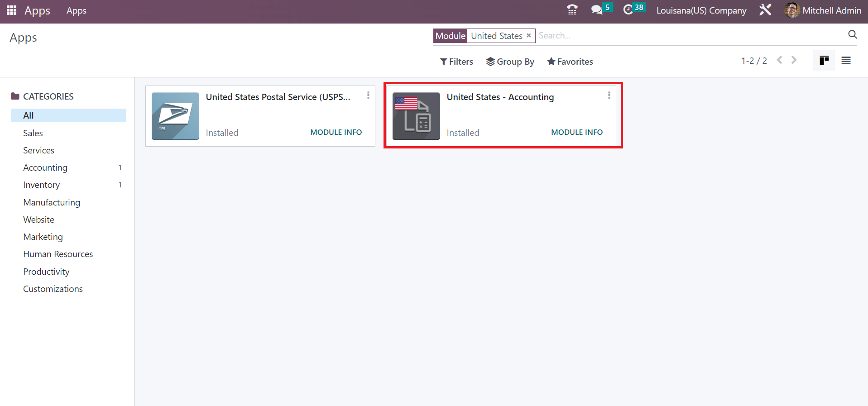Viewport: 868px width, 406px height.
Task: Click the Apps menu item in navbar
Action: pyautogui.click(x=76, y=10)
